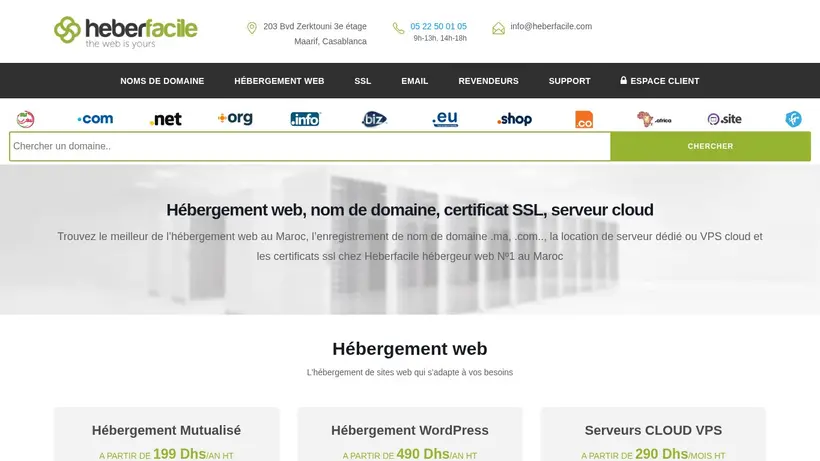Click the Chercher search button

[x=710, y=146]
